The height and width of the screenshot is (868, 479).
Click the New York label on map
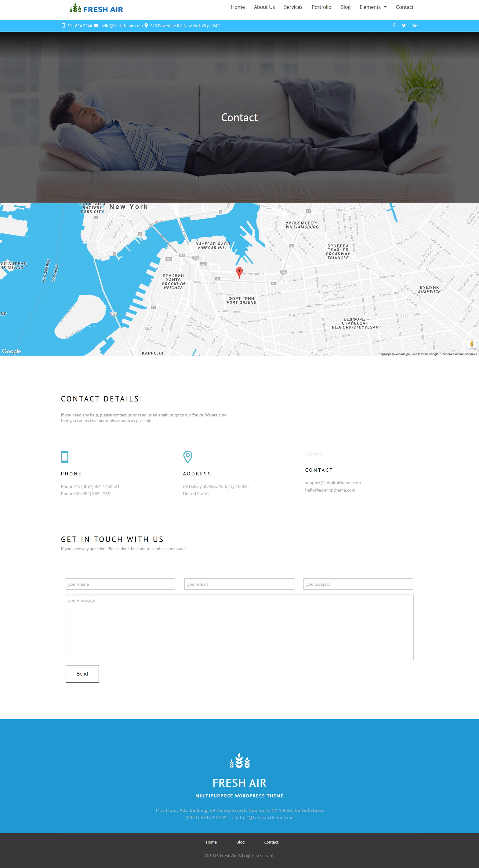[x=129, y=207]
